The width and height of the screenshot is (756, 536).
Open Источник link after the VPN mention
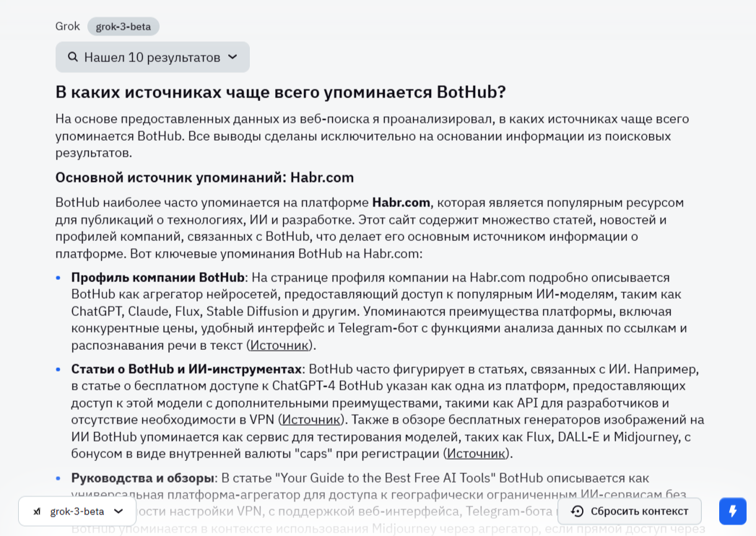[310, 419]
